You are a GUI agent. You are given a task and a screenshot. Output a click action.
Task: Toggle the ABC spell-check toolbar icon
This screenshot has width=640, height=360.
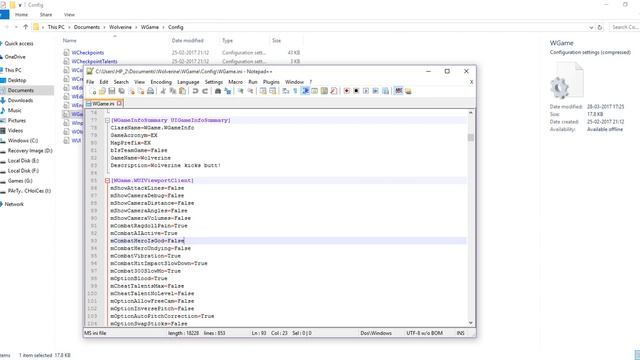tap(399, 91)
